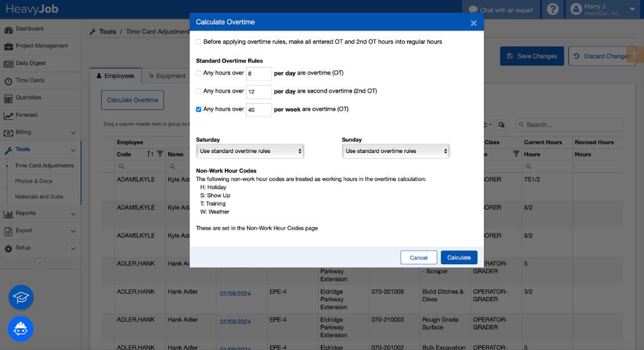
Task: Click the hours per day overtime input showing 8
Action: 259,73
